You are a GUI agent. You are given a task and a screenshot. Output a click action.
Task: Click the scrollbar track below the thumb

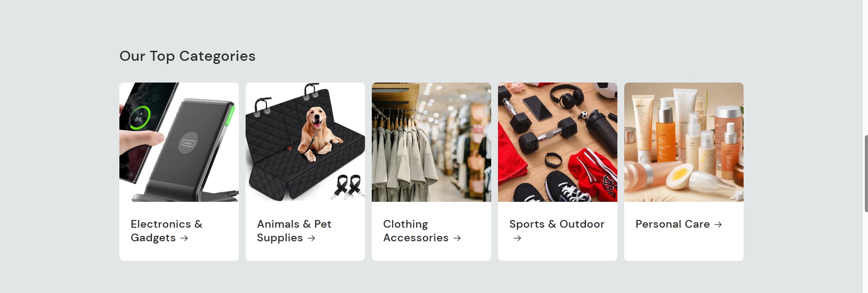tap(866, 252)
